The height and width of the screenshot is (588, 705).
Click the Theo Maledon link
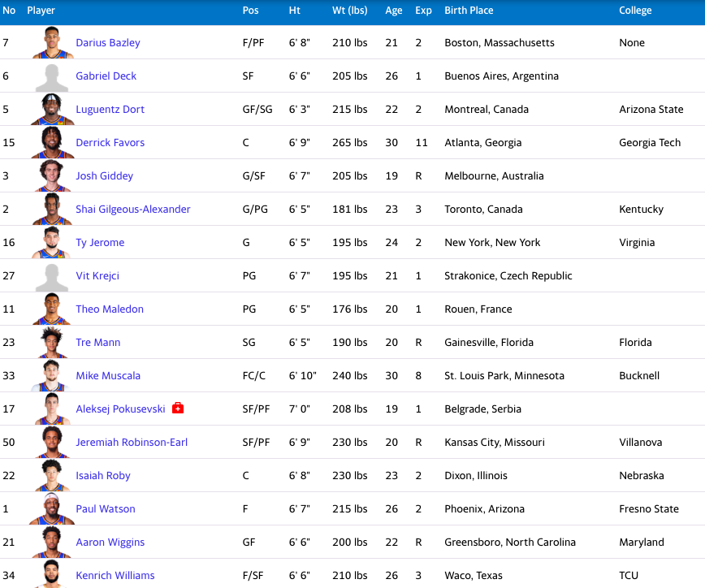(x=110, y=309)
